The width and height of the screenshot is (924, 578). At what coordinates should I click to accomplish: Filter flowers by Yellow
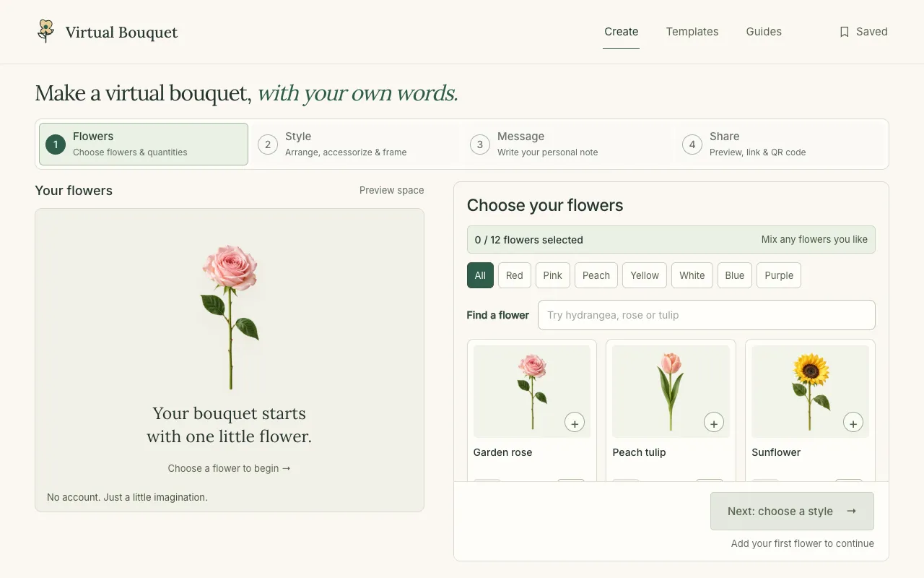pyautogui.click(x=645, y=275)
